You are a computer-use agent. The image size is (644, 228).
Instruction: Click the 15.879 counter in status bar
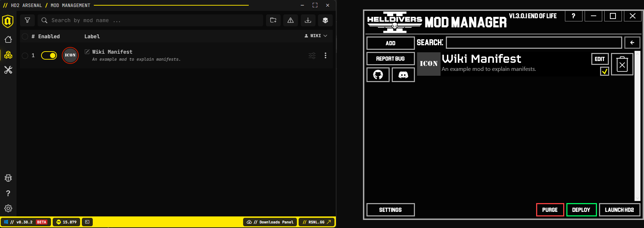pyautogui.click(x=66, y=222)
